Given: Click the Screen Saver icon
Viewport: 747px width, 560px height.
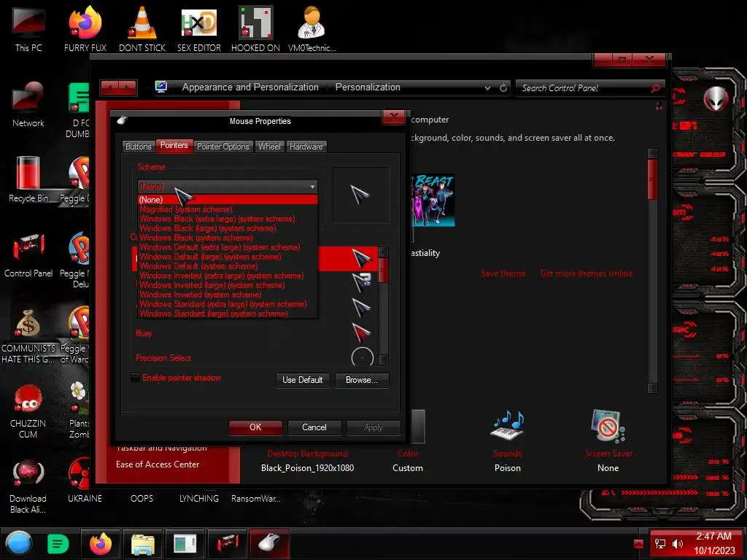Looking at the screenshot, I should [608, 425].
